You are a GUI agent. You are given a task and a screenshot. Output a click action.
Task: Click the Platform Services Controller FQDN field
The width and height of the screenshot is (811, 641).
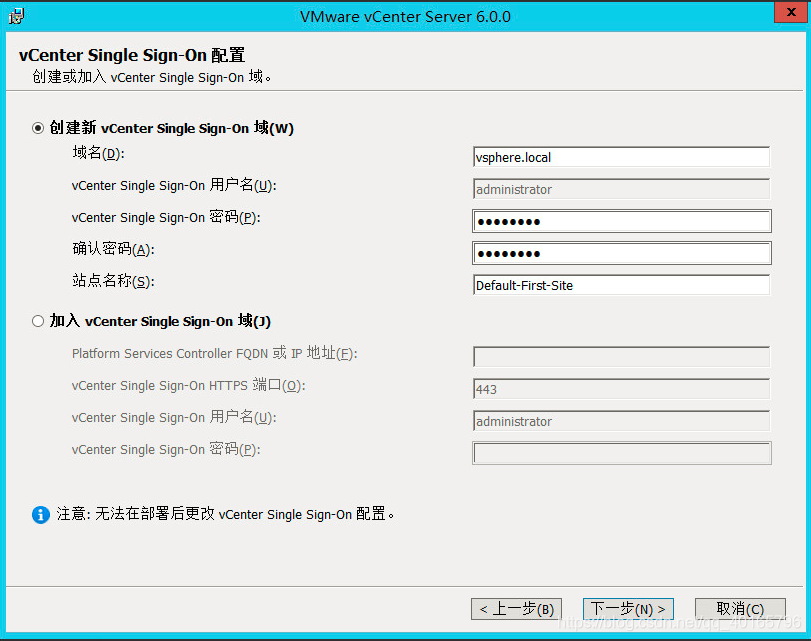(x=621, y=356)
